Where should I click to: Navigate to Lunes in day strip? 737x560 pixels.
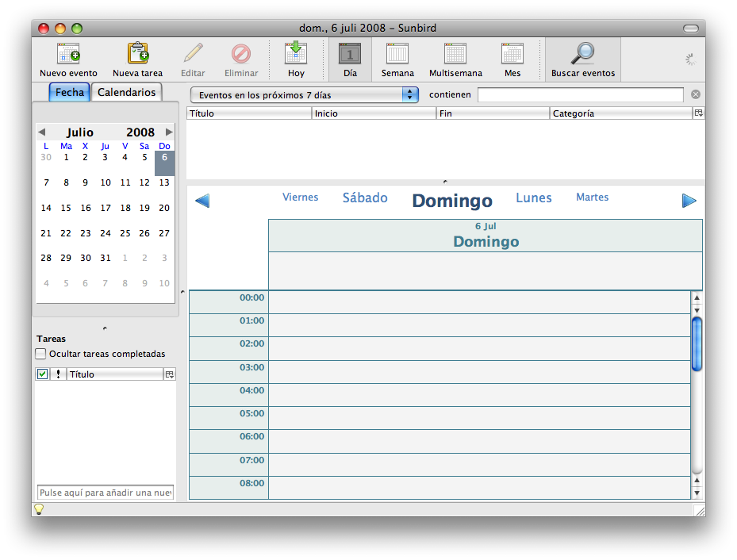tap(534, 198)
